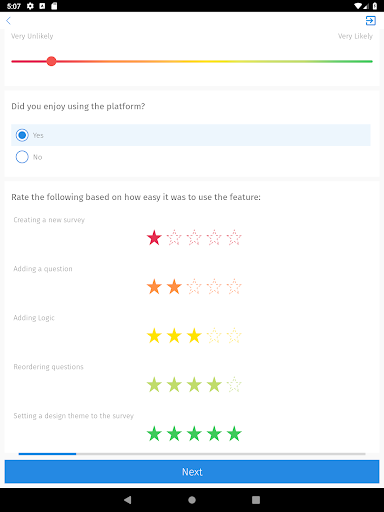This screenshot has width=384, height=512.
Task: Click the survey progress bar
Action: tap(192, 454)
